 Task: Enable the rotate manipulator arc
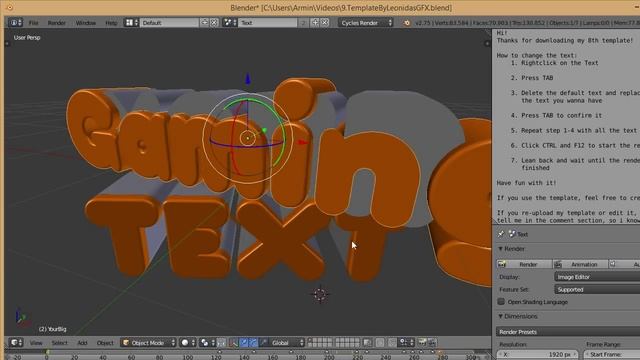pos(253,343)
